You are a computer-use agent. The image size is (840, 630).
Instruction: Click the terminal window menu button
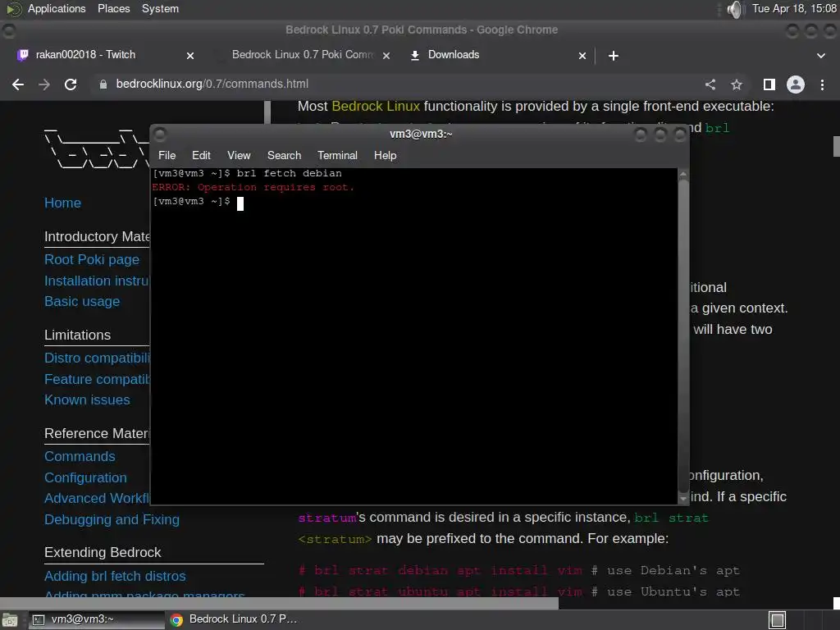160,134
